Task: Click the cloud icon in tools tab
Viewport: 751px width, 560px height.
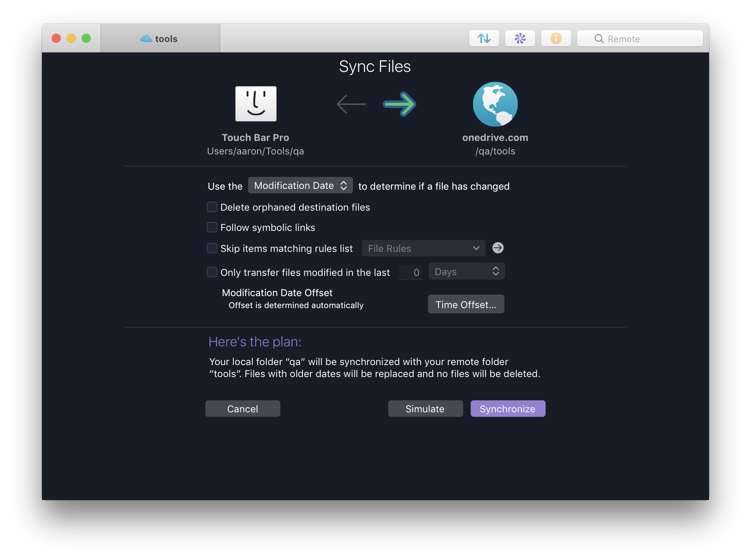Action: coord(146,39)
